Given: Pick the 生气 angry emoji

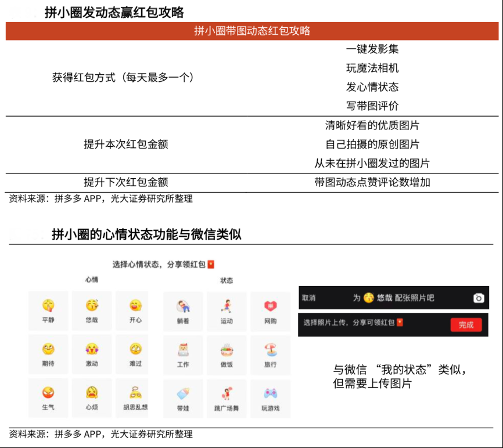Looking at the screenshot, I should coord(48,393).
